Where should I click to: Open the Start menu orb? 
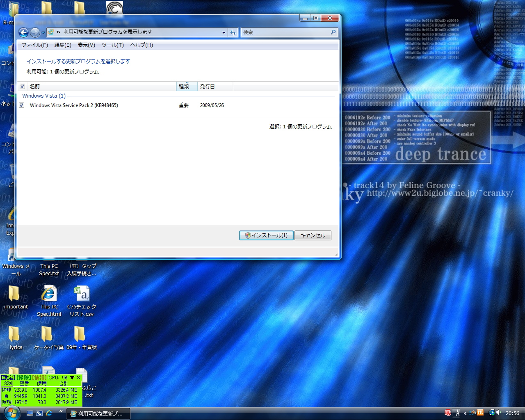pyautogui.click(x=11, y=413)
